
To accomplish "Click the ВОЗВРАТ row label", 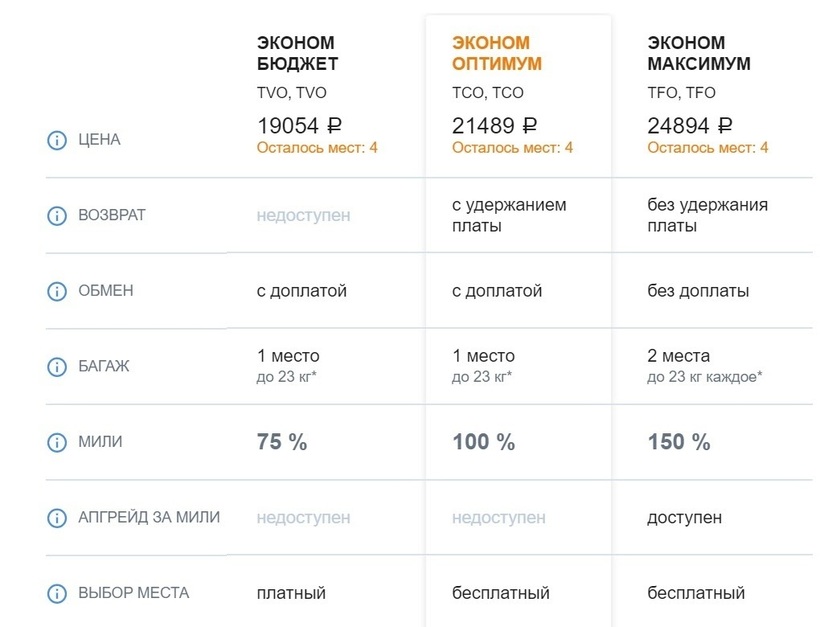I will tap(112, 216).
